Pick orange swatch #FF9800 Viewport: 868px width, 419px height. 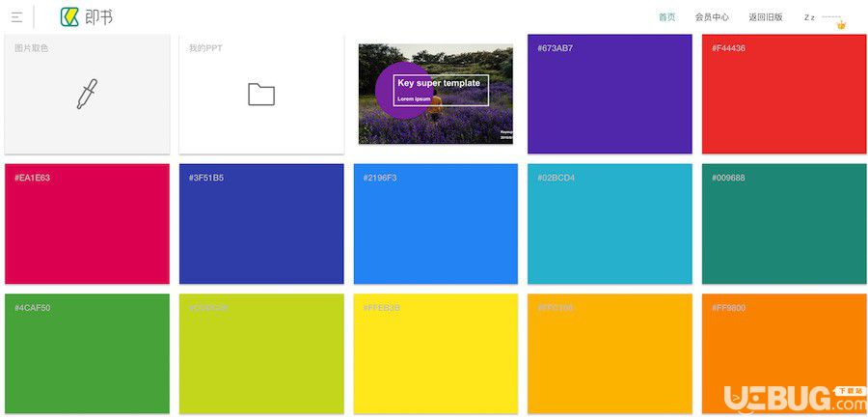click(x=784, y=353)
